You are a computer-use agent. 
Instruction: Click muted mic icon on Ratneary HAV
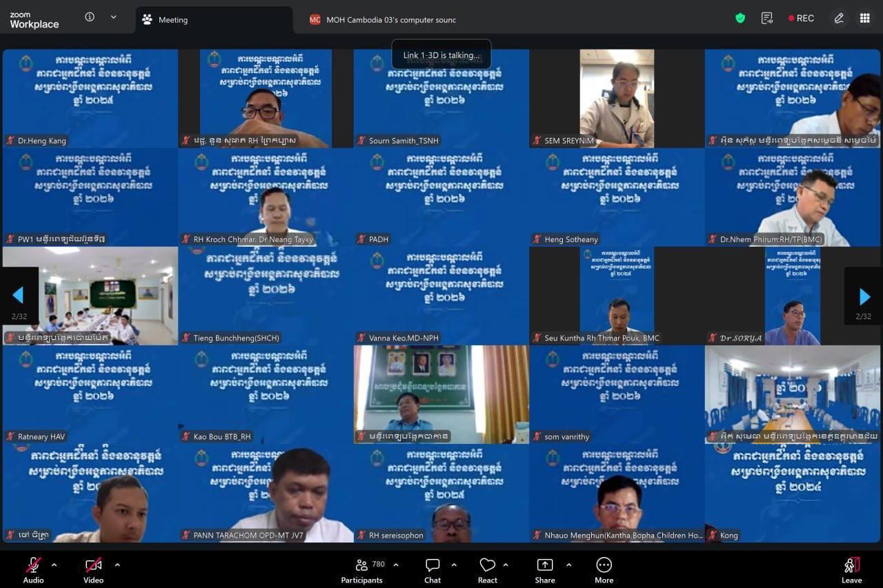pyautogui.click(x=10, y=436)
